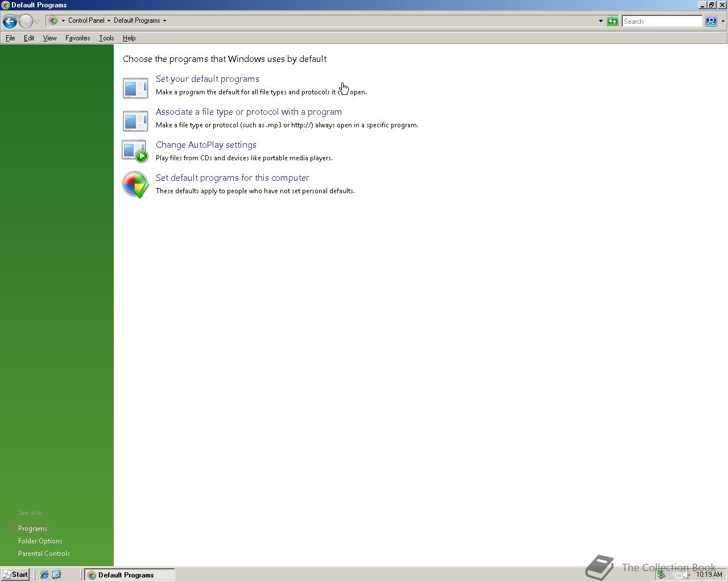Open the Help menu
Image resolution: width=728 pixels, height=582 pixels.
129,38
